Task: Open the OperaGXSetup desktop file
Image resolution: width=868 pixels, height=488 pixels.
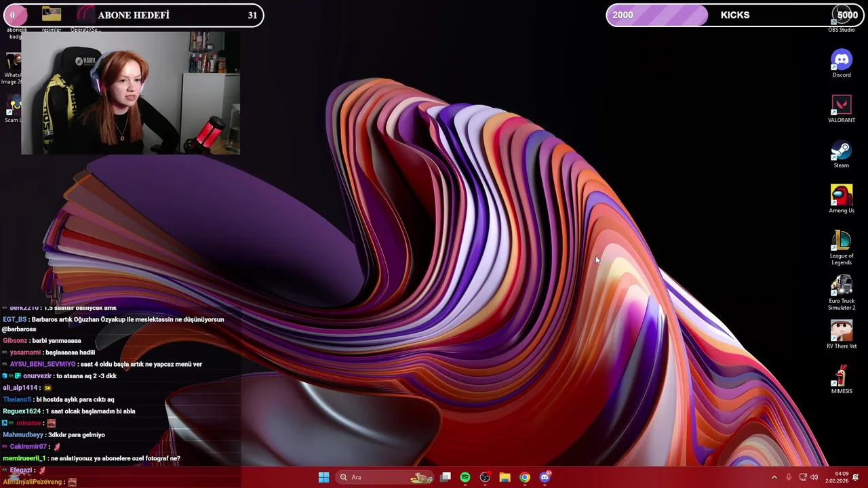Action: click(x=85, y=19)
